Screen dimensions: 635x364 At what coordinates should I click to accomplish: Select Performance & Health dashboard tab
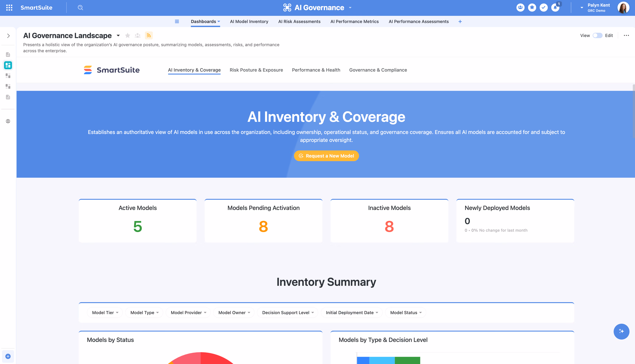316,70
